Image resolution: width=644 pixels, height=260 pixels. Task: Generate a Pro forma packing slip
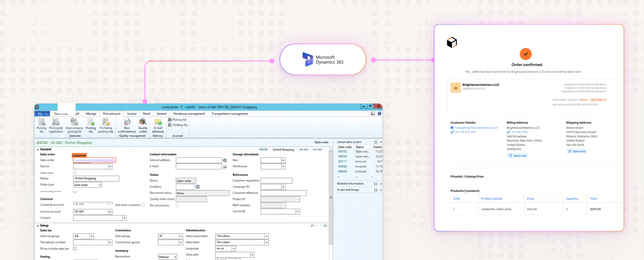(106, 125)
